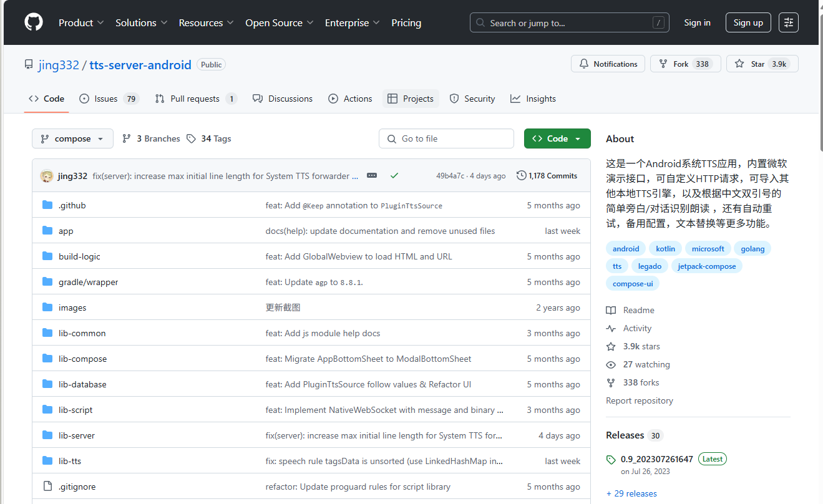Open the 29 releases link

[631, 493]
